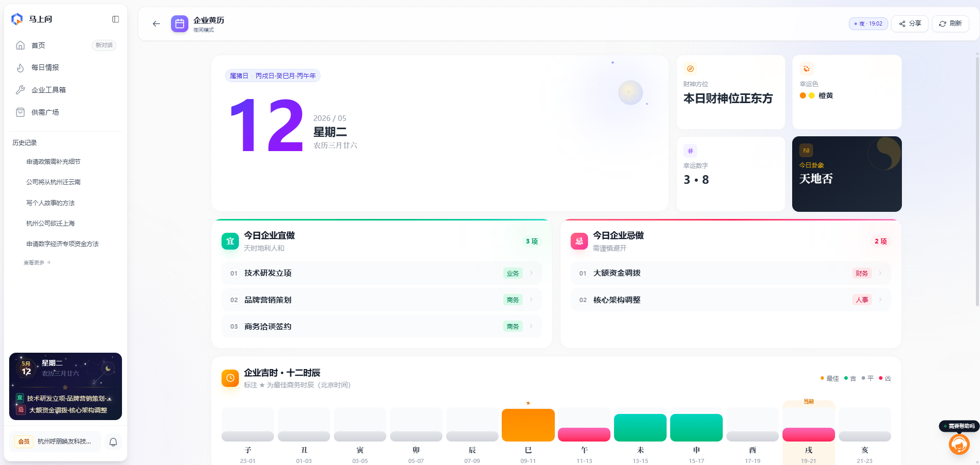
Task: Open account 杭州呼朋唤友科技
Action: [x=64, y=442]
